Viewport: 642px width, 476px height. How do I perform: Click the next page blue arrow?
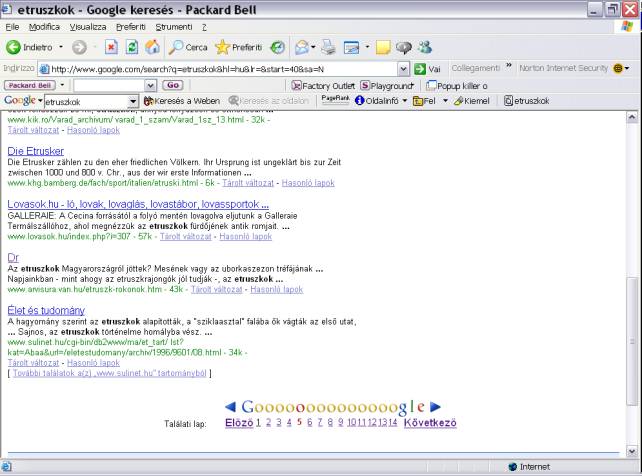435,407
